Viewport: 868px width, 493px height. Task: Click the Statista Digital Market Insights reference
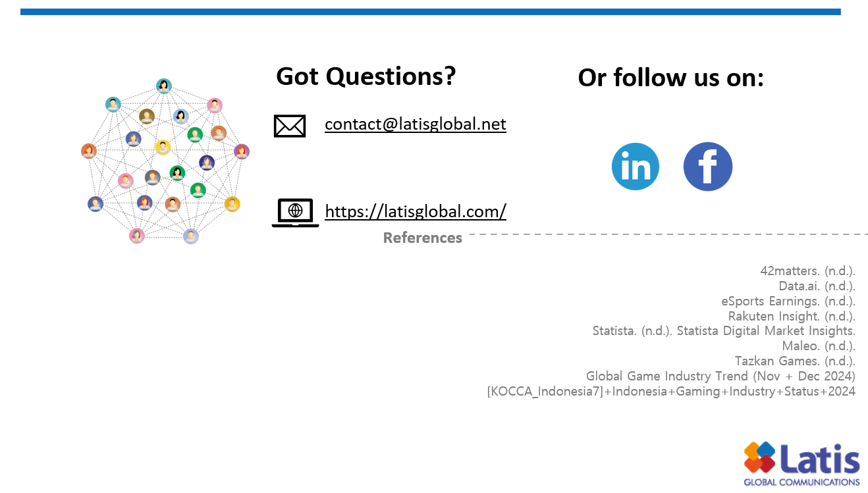coord(724,331)
